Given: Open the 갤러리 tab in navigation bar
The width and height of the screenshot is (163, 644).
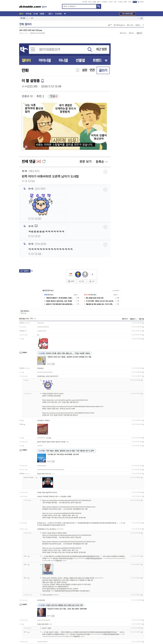Looking at the screenshot, I should click(x=21, y=14).
